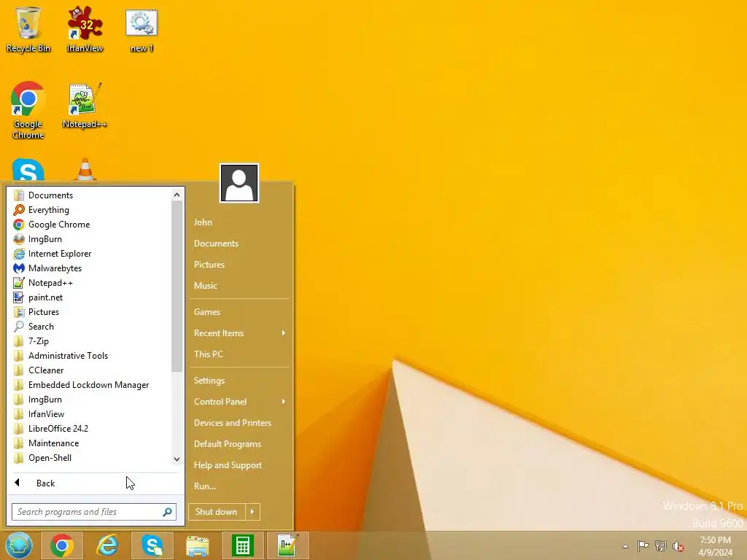
Task: Click scrollbar up arrow in programs list
Action: (177, 195)
